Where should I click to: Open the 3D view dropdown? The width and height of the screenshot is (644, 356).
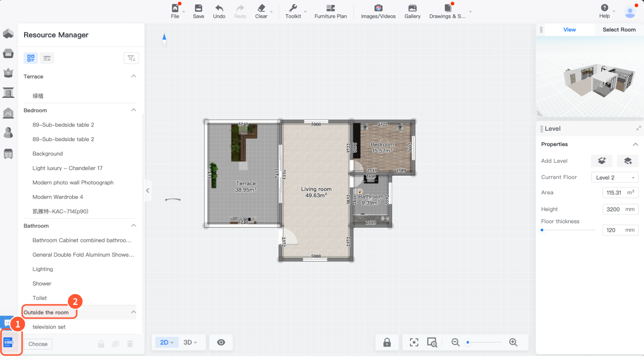[190, 342]
